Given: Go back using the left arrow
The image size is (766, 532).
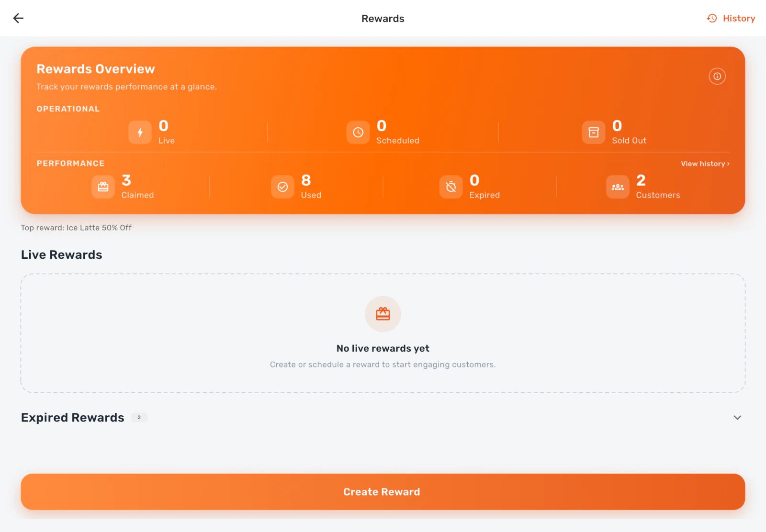Looking at the screenshot, I should (18, 18).
